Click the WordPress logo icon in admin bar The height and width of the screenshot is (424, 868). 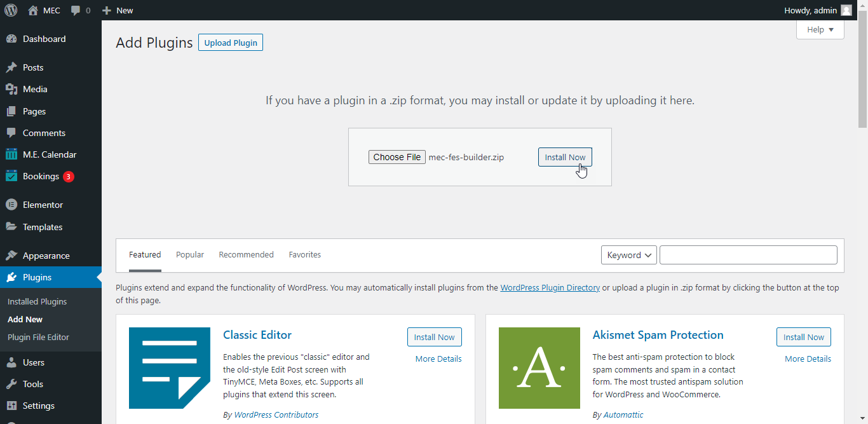11,10
